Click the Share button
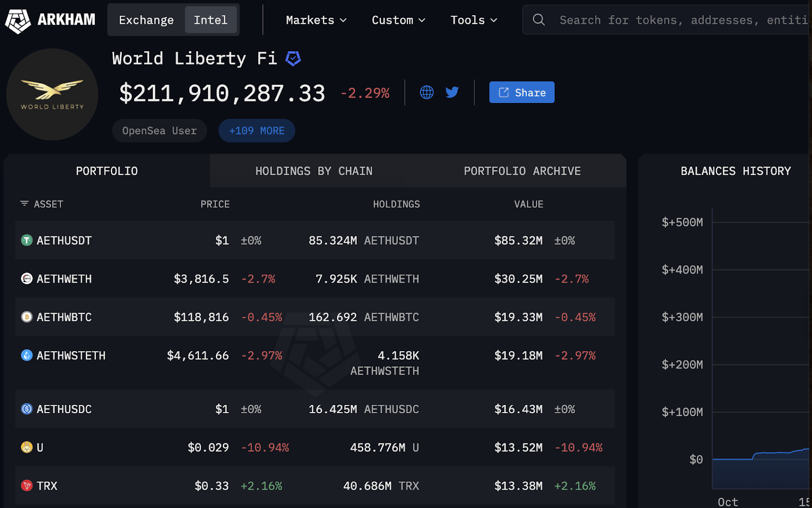 521,92
